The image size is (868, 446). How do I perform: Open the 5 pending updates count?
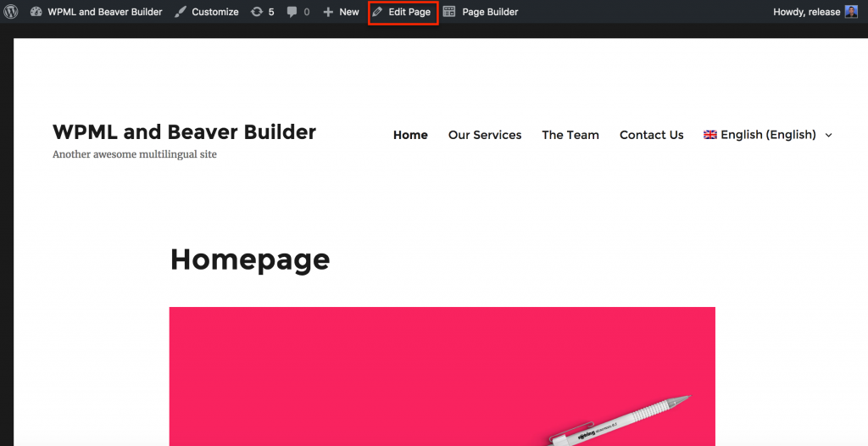pyautogui.click(x=271, y=12)
